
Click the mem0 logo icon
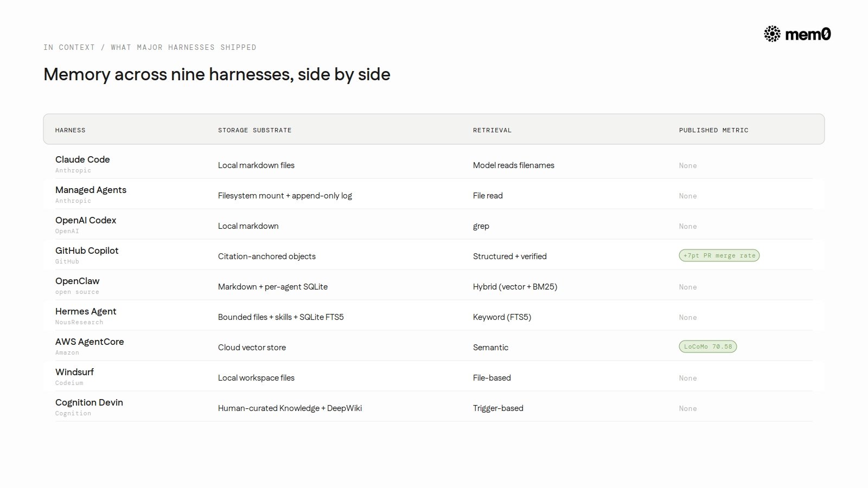772,34
